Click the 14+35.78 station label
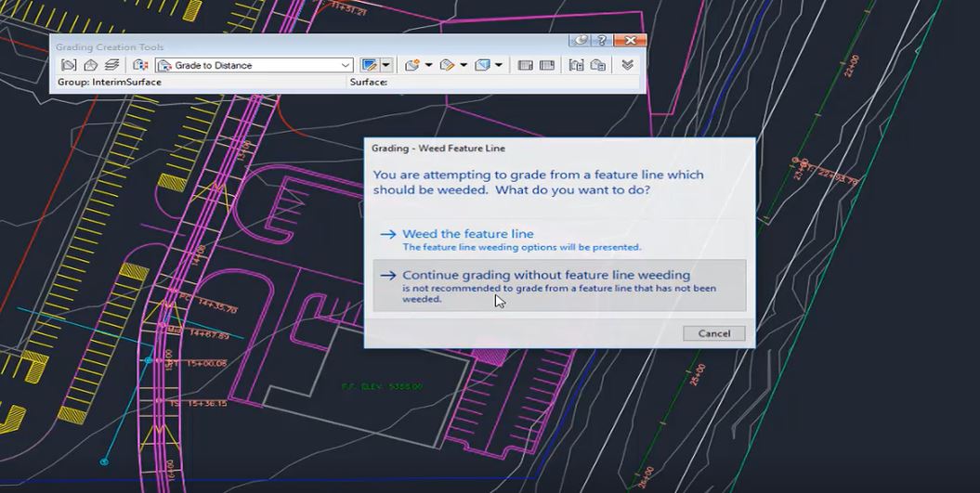Screen dimensions: 980x493 [217, 306]
